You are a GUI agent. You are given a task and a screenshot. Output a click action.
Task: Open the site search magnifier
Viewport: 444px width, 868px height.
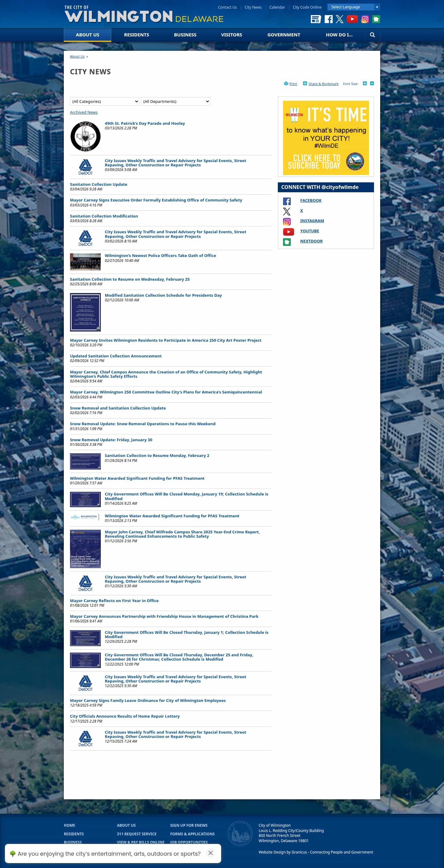click(372, 35)
